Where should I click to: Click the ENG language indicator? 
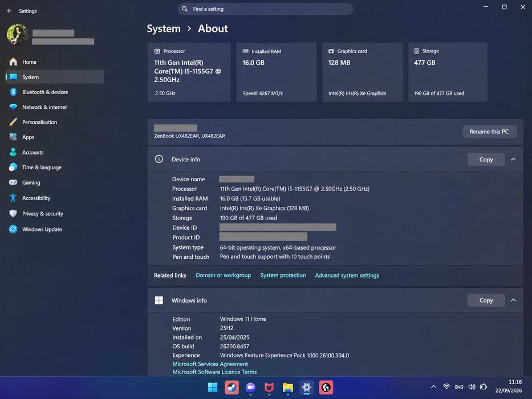[459, 387]
